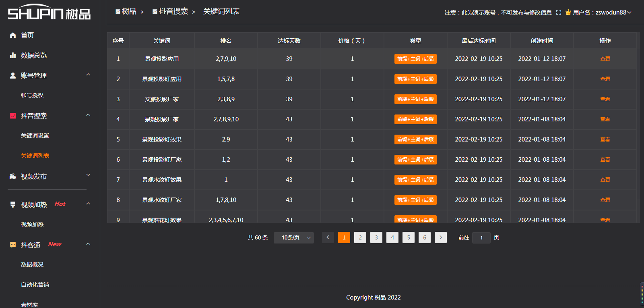Select 关键词设置 submenu item
The height and width of the screenshot is (308, 644).
[x=35, y=135]
